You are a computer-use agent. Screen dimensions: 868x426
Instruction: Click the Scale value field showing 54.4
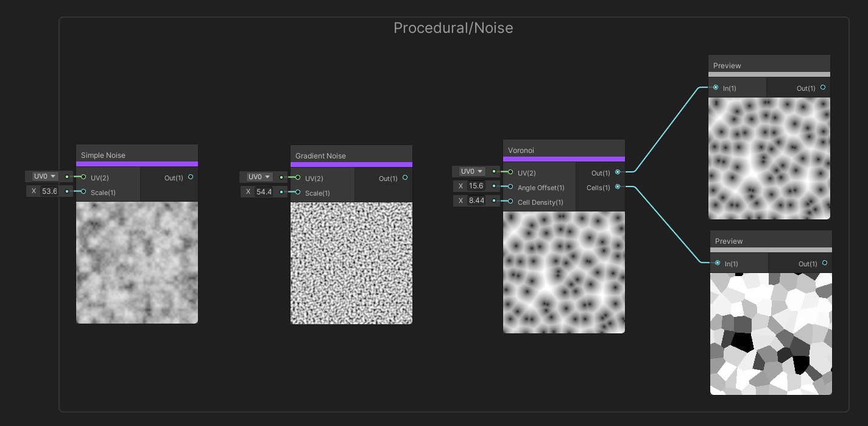(x=263, y=191)
